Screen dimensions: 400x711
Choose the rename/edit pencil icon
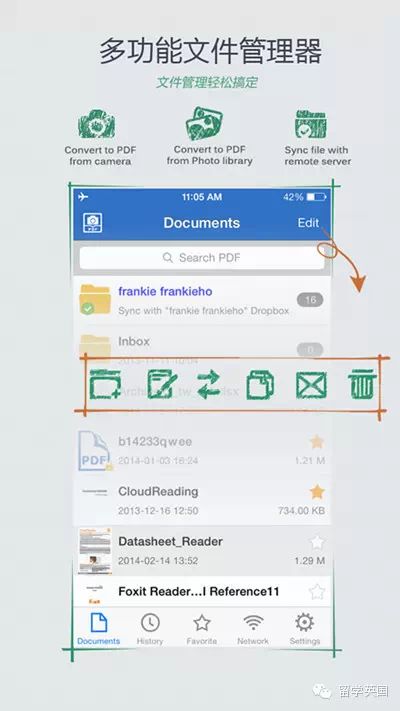click(162, 385)
